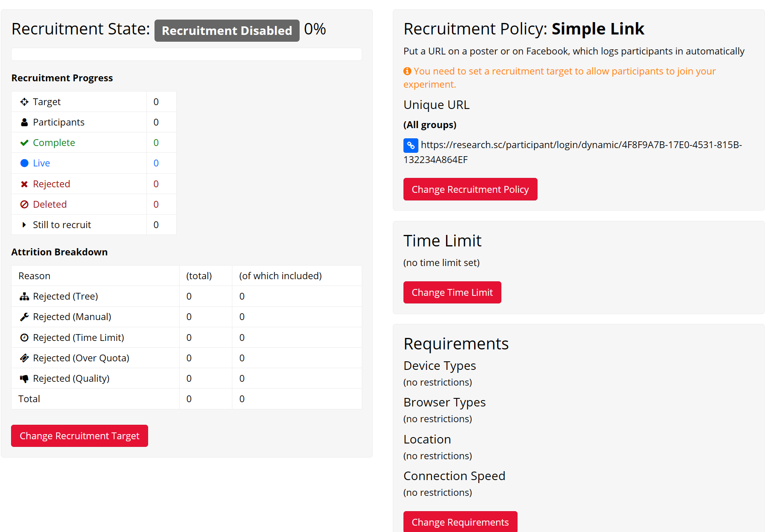Viewport: 778px width, 532px height.
Task: Click the Rejected (Manual) wrench icon
Action: point(24,317)
